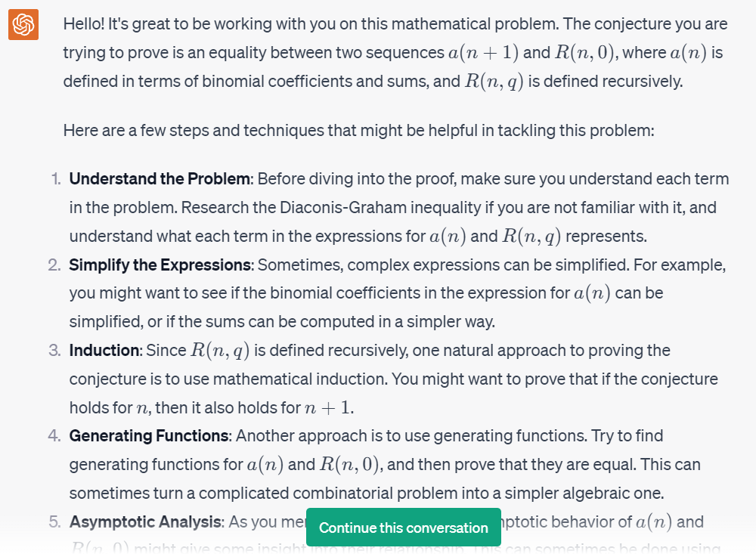756x557 pixels.
Task: Click the bold heading Simplify the Expressions
Action: point(160,265)
